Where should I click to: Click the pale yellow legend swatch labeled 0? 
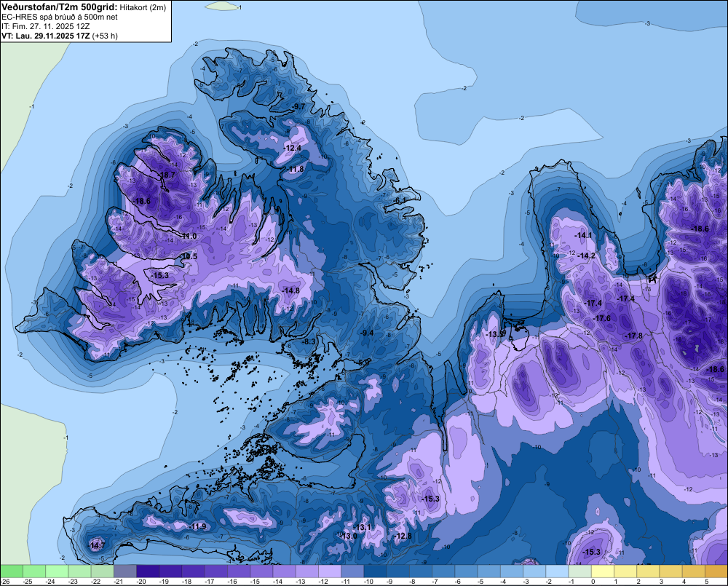pos(603,571)
